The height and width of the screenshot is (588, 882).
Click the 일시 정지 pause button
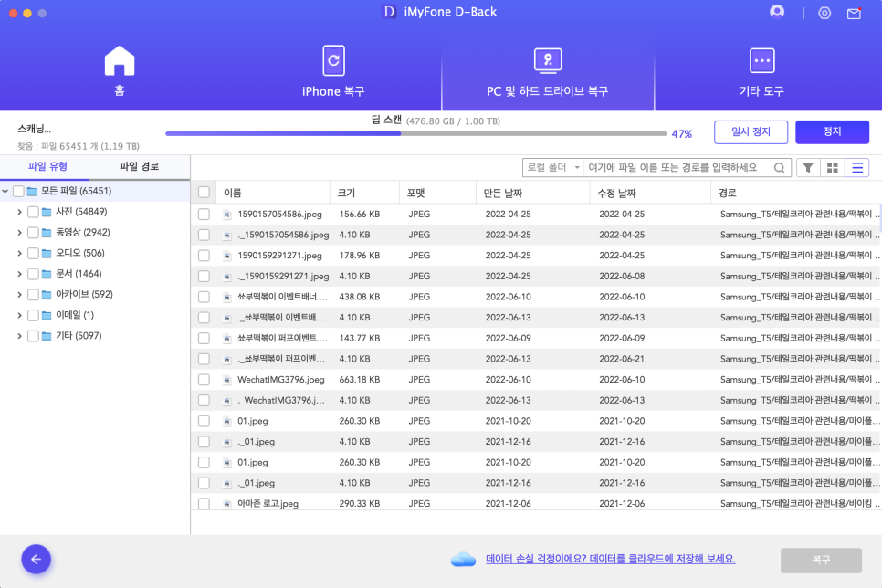751,132
